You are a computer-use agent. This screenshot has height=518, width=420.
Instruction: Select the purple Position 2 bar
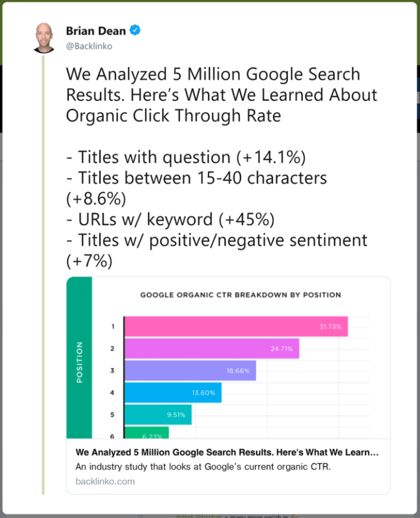coord(207,348)
